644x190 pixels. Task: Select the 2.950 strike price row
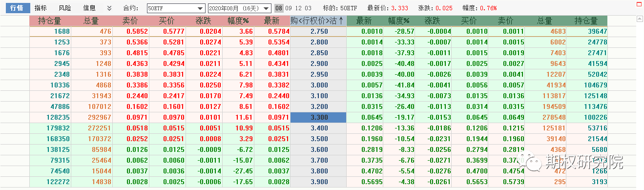click(x=318, y=74)
